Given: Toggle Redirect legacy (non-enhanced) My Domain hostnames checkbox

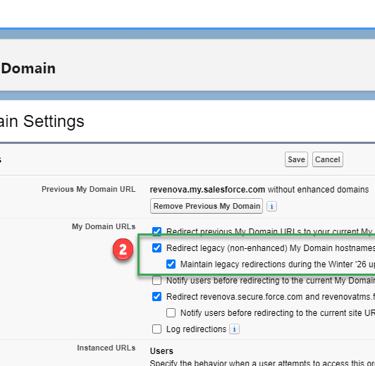Looking at the screenshot, I should (157, 248).
